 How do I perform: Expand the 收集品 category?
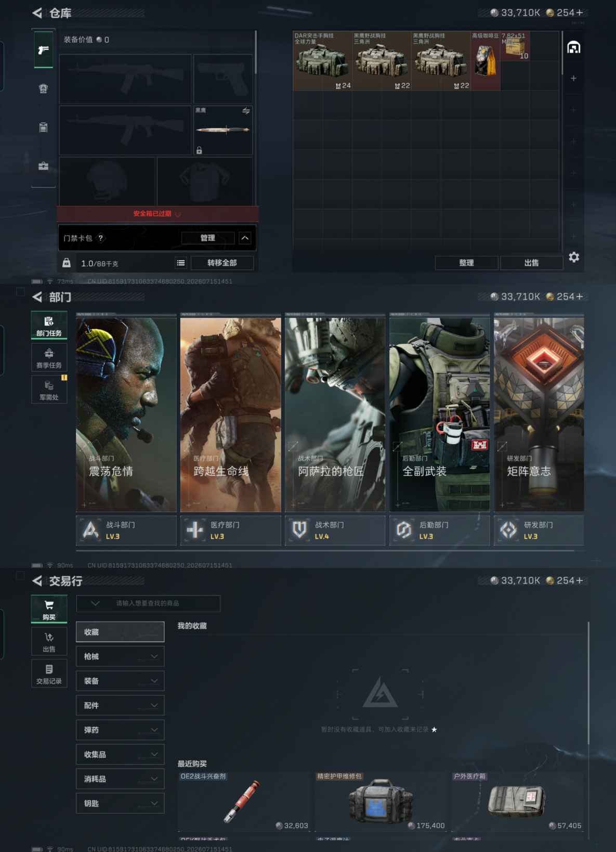click(x=120, y=754)
